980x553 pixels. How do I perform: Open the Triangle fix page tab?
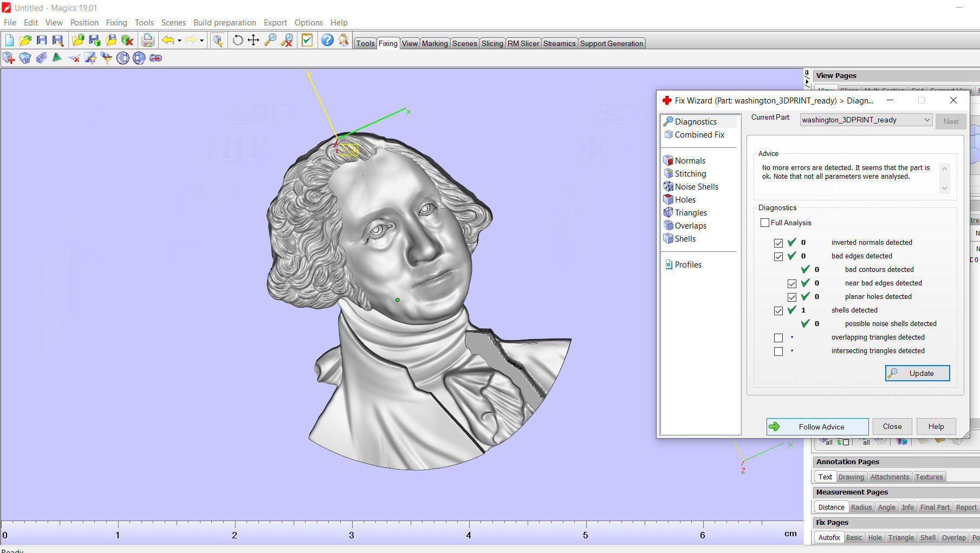pyautogui.click(x=901, y=538)
